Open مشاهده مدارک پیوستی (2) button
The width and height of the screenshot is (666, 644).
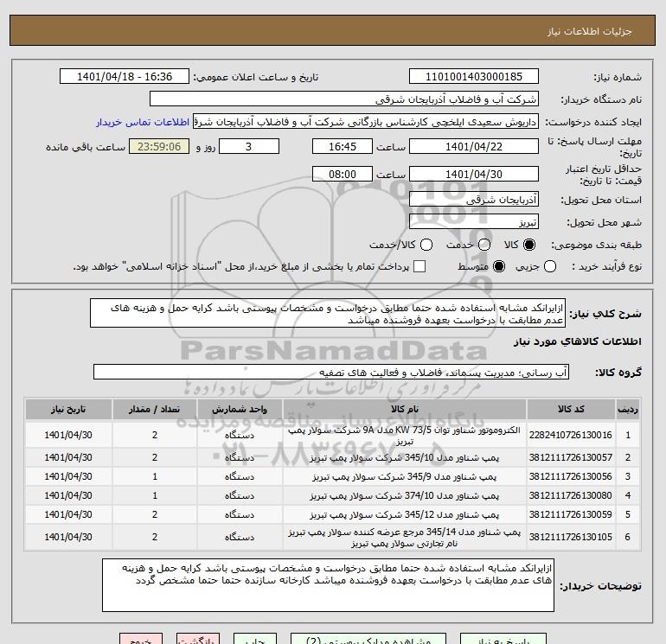click(368, 641)
